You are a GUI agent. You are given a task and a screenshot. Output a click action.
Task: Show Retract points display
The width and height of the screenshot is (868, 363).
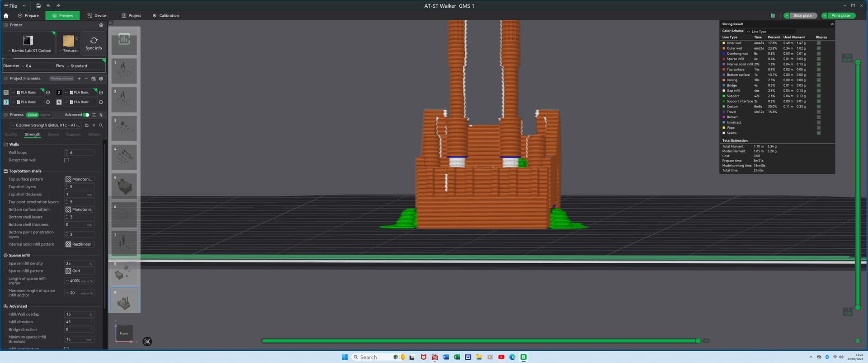tap(818, 117)
